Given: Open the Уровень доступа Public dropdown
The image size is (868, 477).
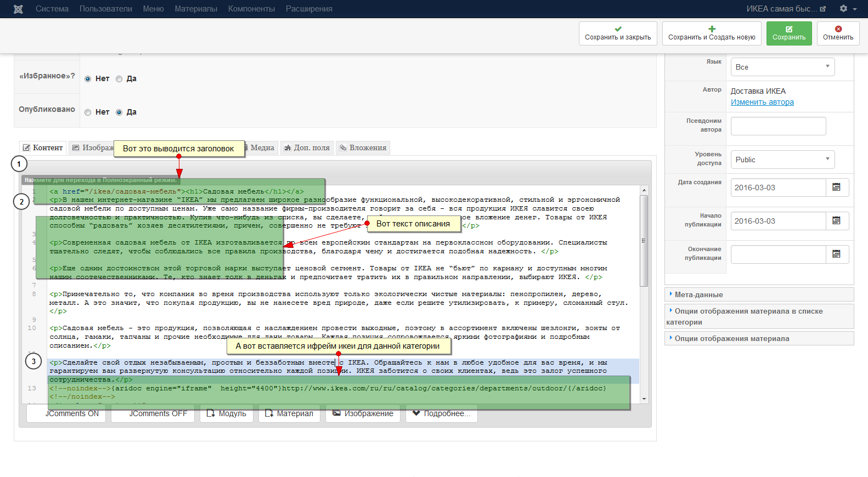Looking at the screenshot, I should 782,160.
